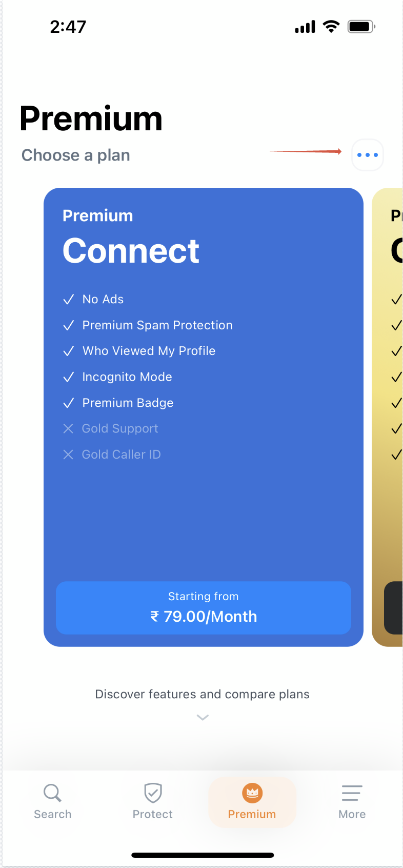Screen dimensions: 403x868
Task: Tap the home indicator bar
Action: (202, 855)
